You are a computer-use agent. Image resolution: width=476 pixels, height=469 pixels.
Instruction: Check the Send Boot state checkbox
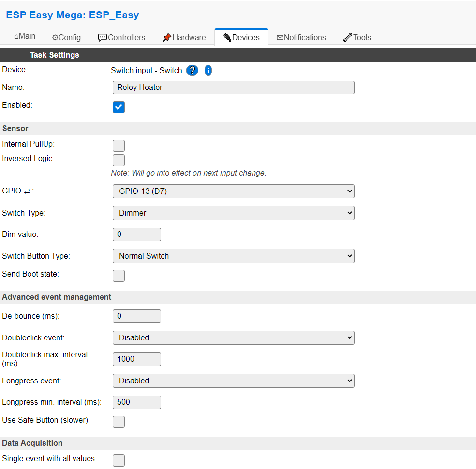(119, 276)
